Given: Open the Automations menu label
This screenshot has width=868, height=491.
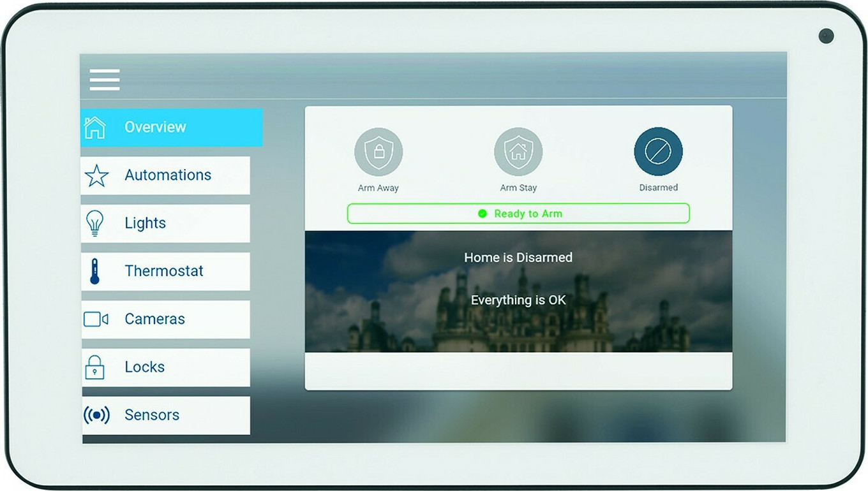Looking at the screenshot, I should [x=168, y=175].
